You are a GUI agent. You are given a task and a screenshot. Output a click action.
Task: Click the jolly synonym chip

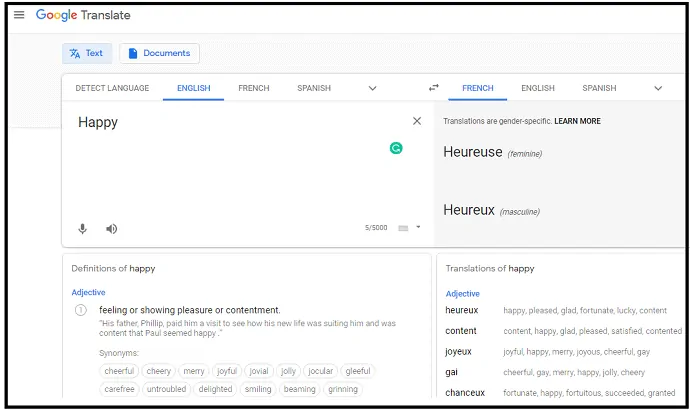(288, 371)
